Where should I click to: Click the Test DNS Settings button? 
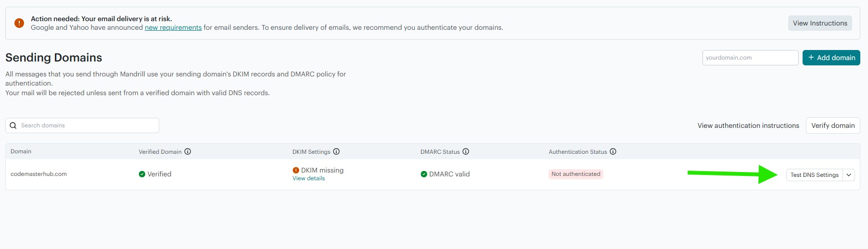[814, 175]
